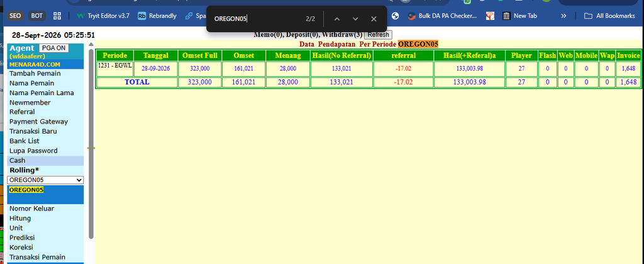Click the 28-09-2026 date cell
This screenshot has width=644, height=264.
click(x=156, y=69)
